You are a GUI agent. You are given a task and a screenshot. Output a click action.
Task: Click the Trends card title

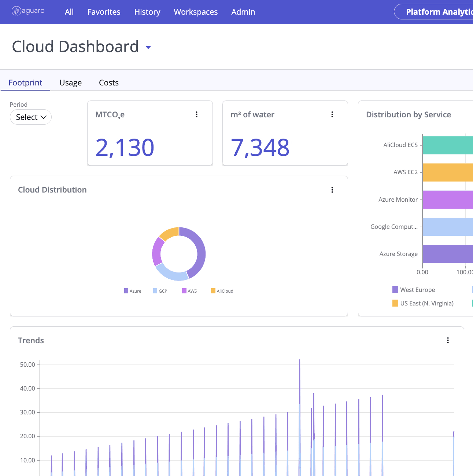point(31,340)
